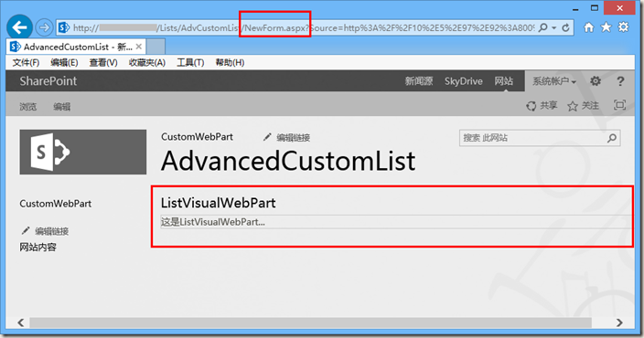
Task: Open CustomWebPart link above page title
Action: pos(197,137)
